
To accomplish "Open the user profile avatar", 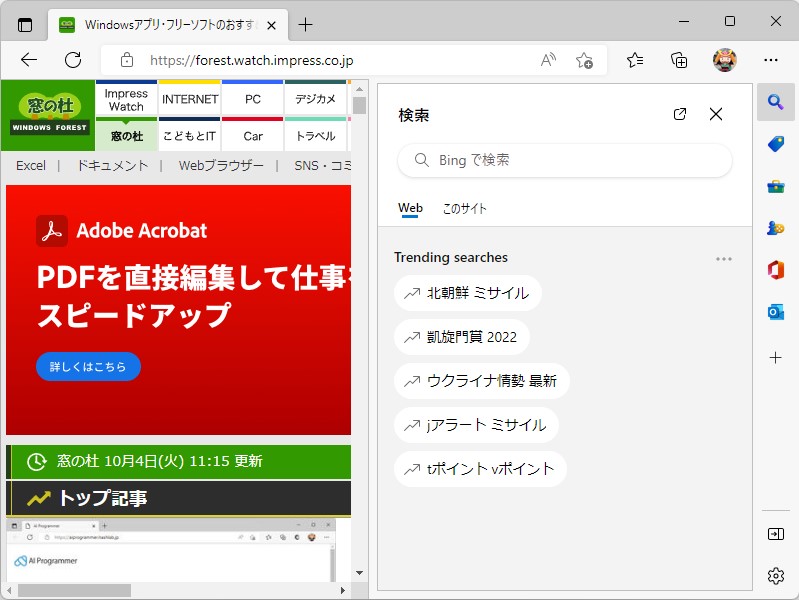I will point(725,60).
